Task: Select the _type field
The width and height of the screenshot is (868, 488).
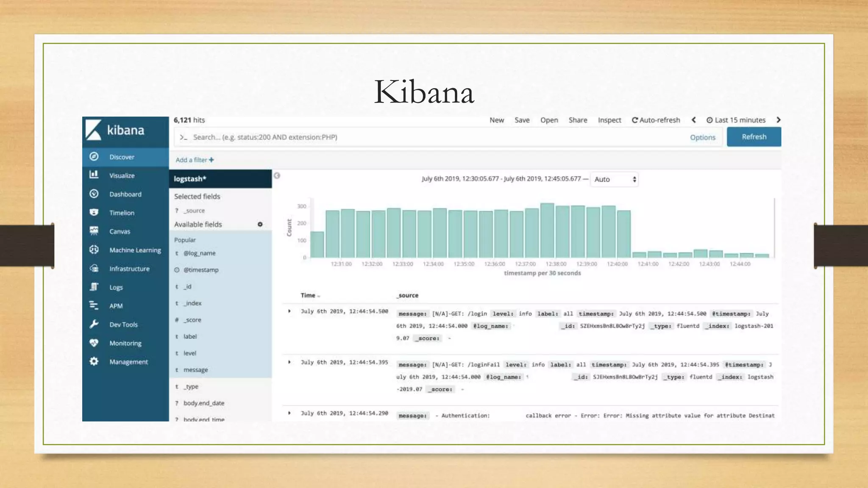Action: click(191, 387)
